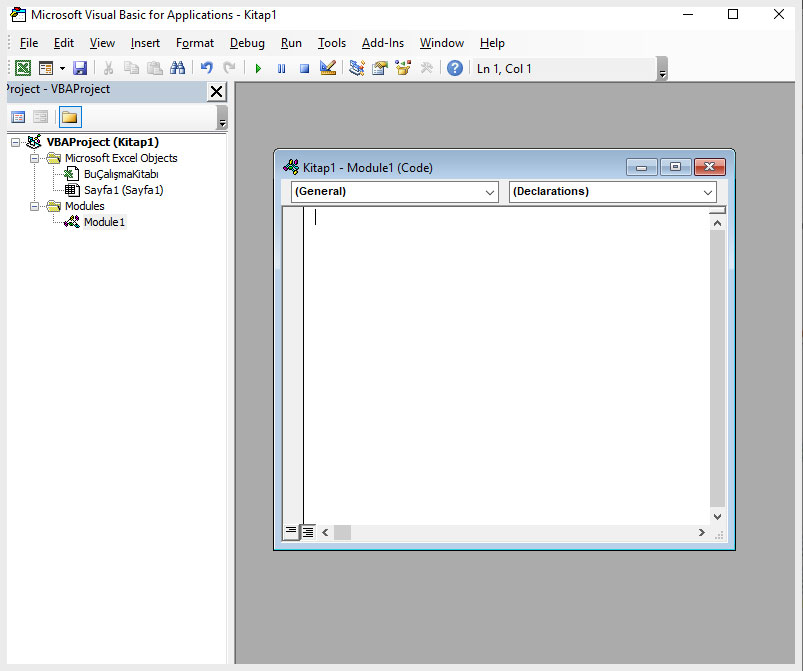Image resolution: width=803 pixels, height=671 pixels.
Task: Close the Project - VBAProject pane
Action: point(217,92)
